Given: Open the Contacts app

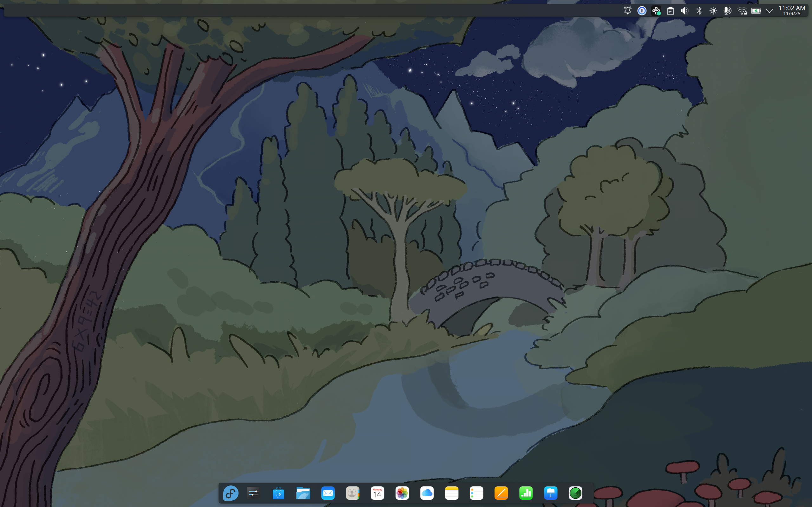Looking at the screenshot, I should [x=352, y=493].
